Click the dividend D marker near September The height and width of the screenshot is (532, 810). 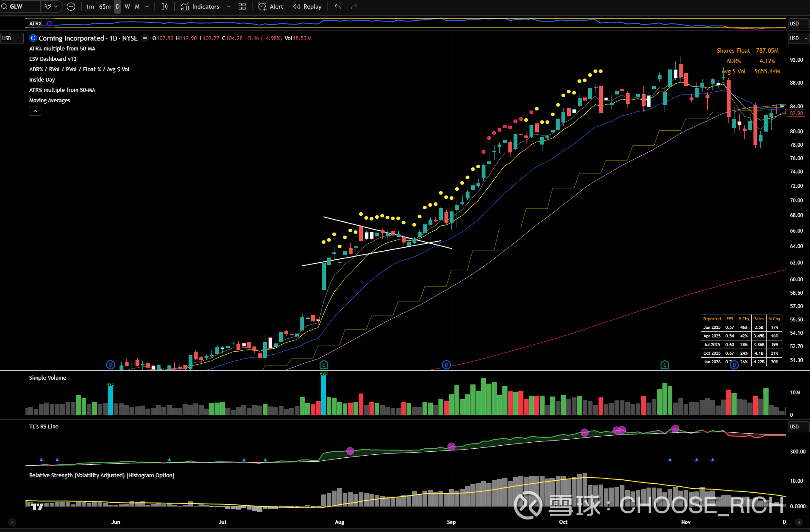446,365
